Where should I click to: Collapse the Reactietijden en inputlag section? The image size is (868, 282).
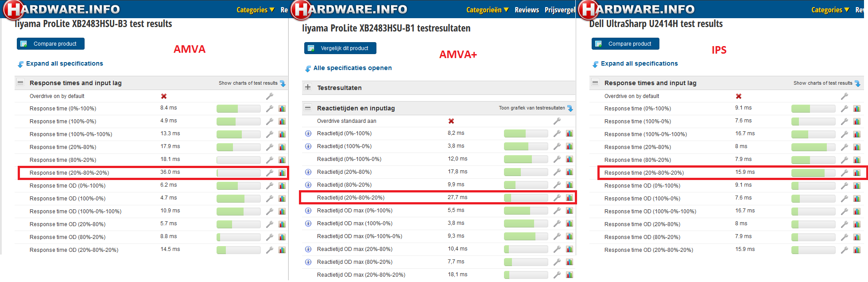point(308,108)
